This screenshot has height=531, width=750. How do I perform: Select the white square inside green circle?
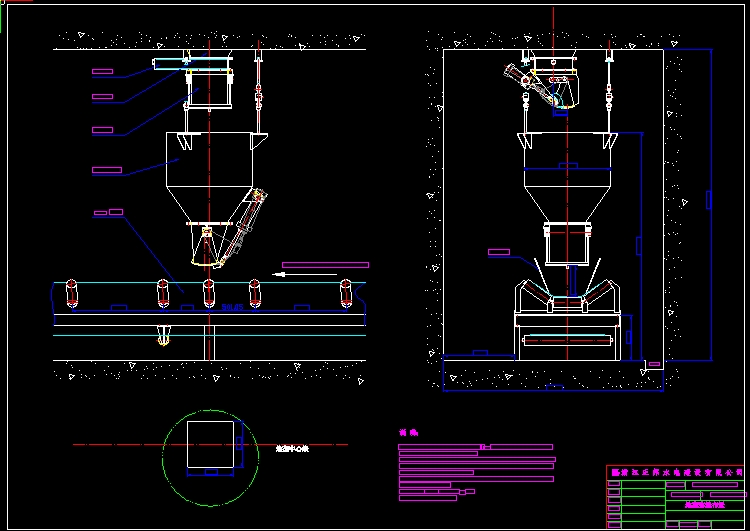pos(210,444)
